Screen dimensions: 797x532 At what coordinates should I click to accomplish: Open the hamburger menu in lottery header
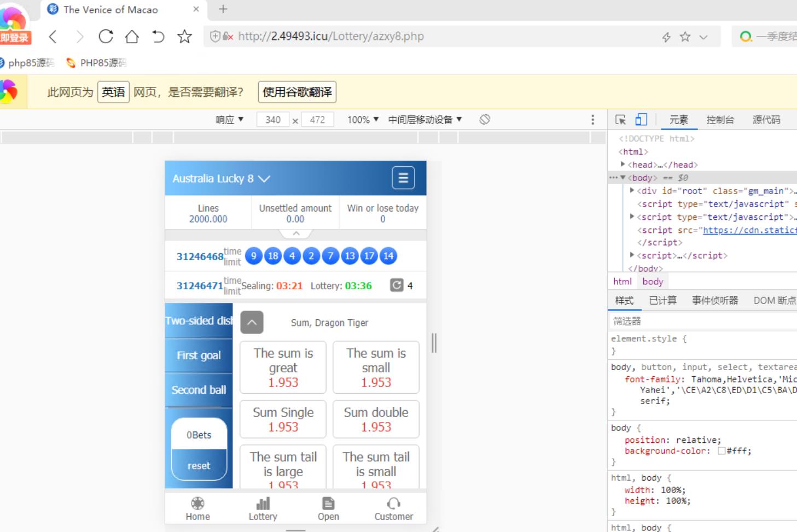tap(403, 178)
